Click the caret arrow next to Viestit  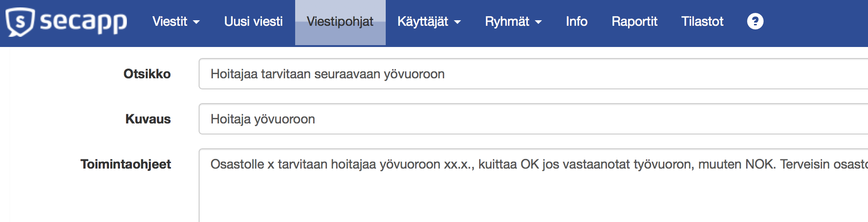click(x=196, y=22)
